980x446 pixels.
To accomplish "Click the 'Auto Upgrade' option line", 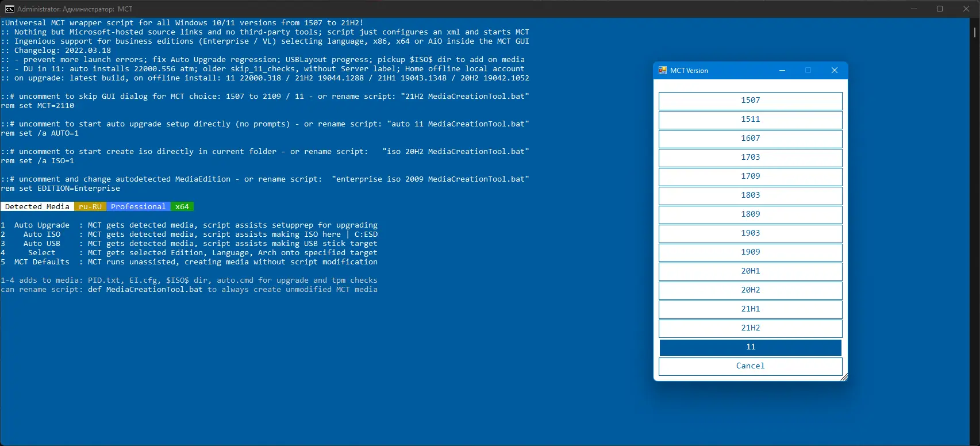I will [x=189, y=225].
